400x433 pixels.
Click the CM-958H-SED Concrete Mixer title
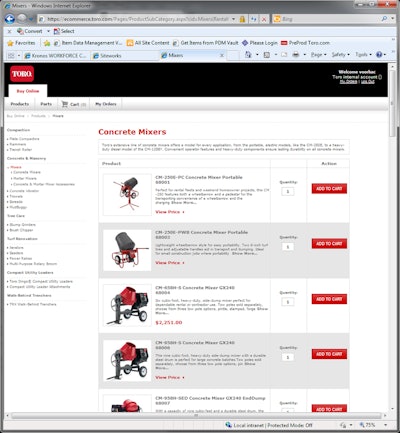[210, 398]
